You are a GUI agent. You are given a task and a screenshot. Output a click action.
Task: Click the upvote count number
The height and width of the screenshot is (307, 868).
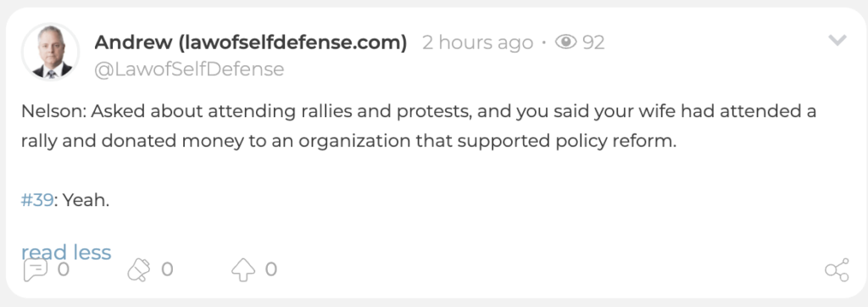click(270, 270)
